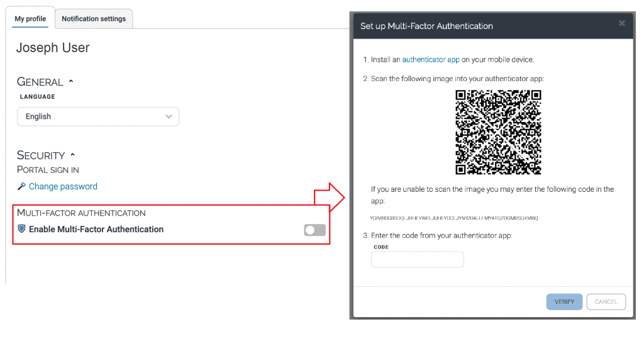Screen dimensions: 644x363
Task: Open the Notification settings tab
Action: point(94,19)
